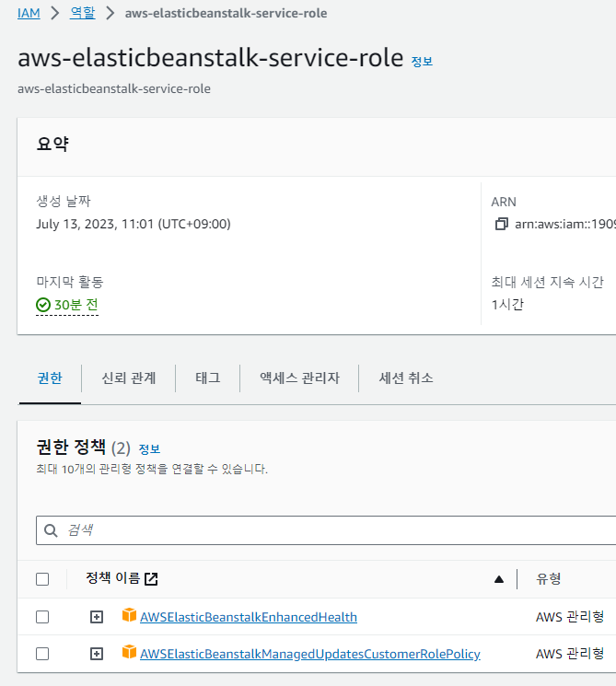This screenshot has height=686, width=616.
Task: Click 정보 link next to role title
Action: point(422,62)
